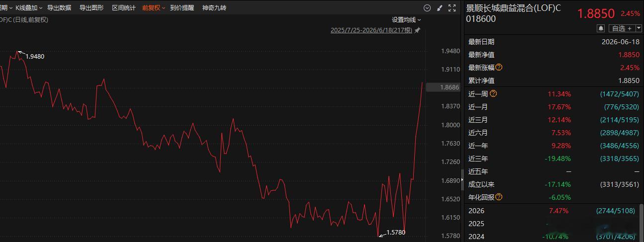The image size is (644, 242).
Task: Click the 累计净值 row label
Action: [481, 81]
